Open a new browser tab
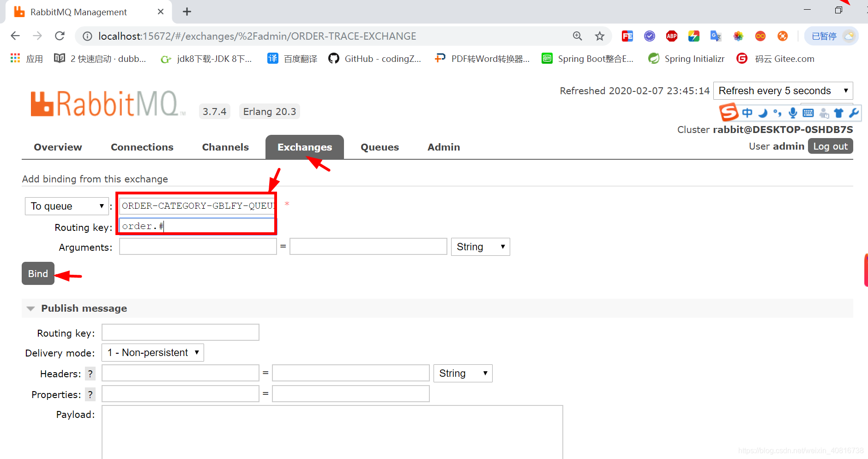 tap(187, 12)
